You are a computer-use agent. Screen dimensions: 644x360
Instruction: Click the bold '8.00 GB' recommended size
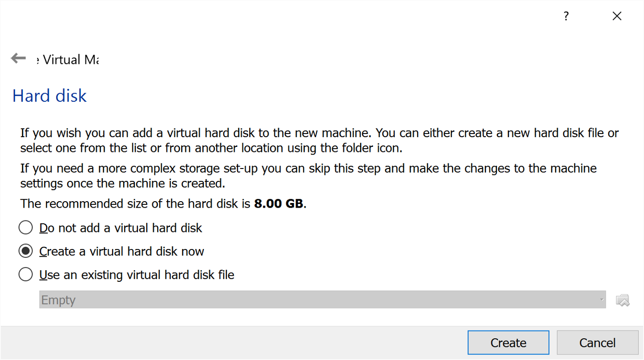click(x=279, y=203)
